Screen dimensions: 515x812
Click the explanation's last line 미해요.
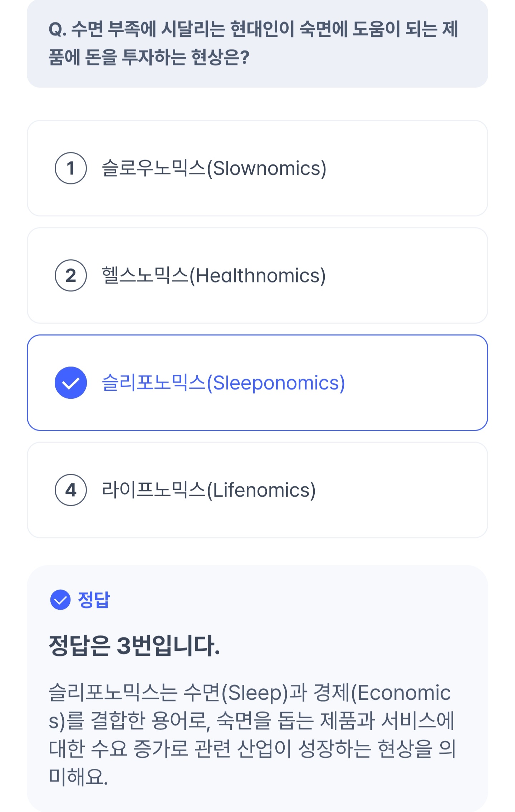click(78, 777)
